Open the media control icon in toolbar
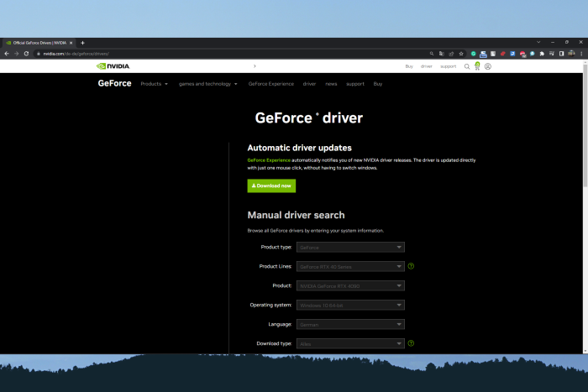The image size is (588, 392). click(x=552, y=54)
